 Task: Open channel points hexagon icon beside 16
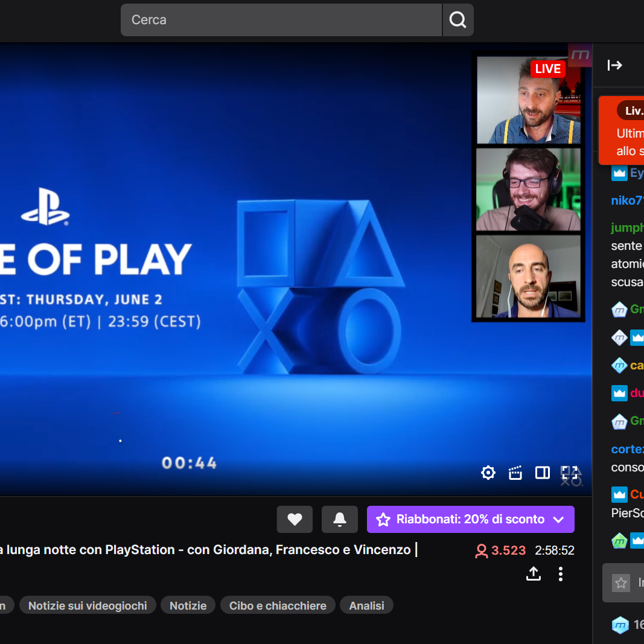620,625
